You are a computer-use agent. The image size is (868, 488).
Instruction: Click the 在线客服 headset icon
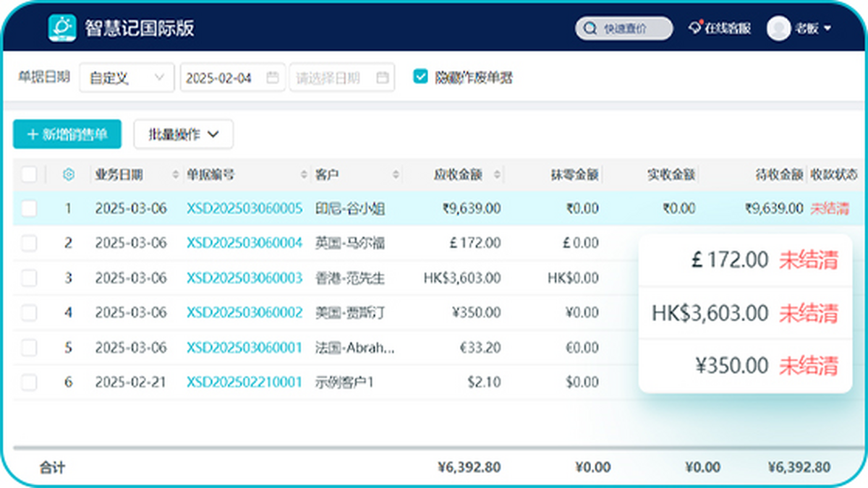point(696,28)
